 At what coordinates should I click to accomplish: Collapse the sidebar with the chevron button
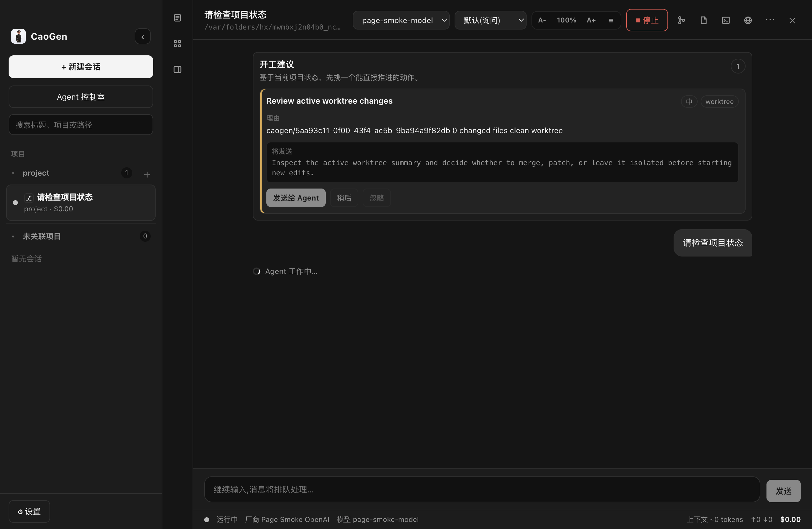(143, 37)
